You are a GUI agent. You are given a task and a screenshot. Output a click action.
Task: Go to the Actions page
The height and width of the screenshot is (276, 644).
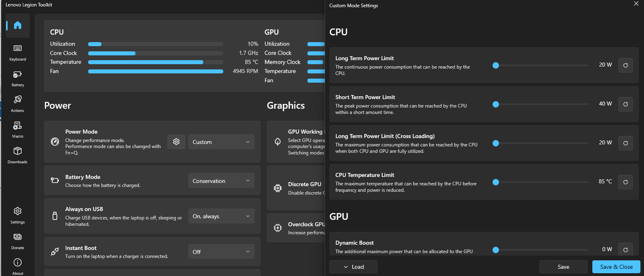point(18,103)
